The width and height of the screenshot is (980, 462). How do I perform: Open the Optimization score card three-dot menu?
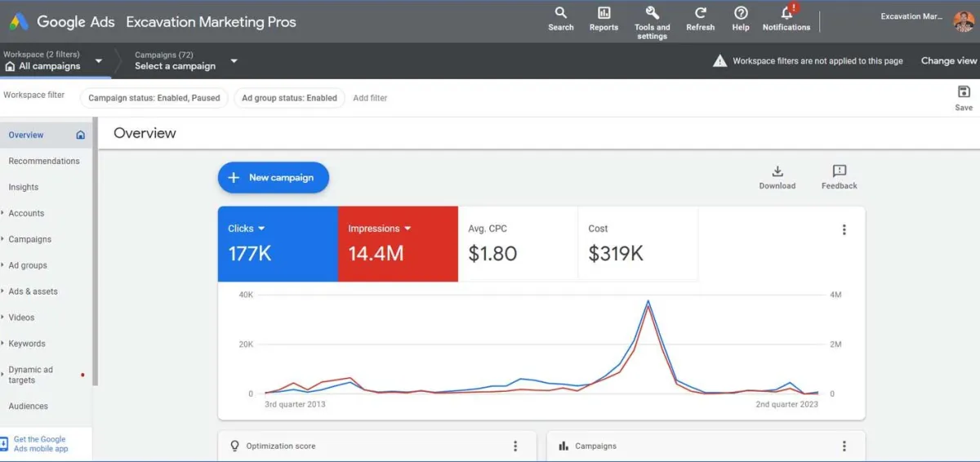(515, 446)
